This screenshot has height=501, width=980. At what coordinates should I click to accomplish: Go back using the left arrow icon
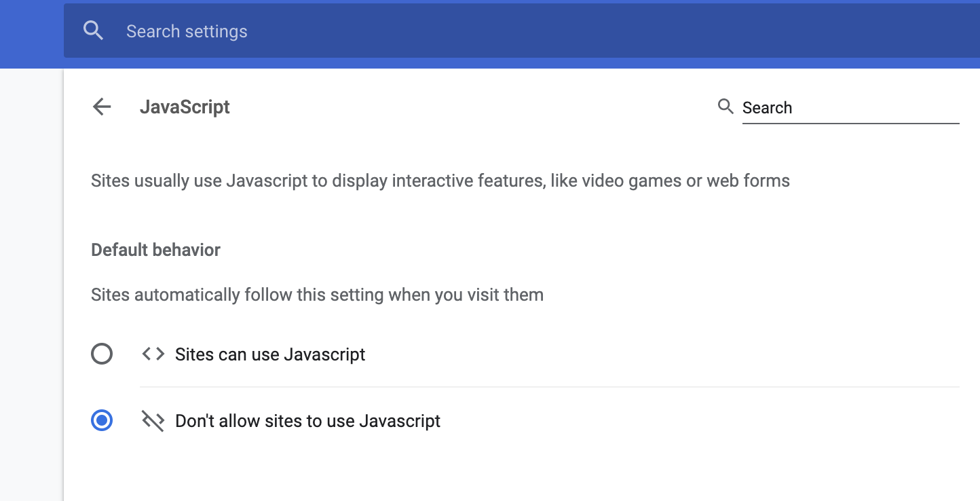pyautogui.click(x=102, y=107)
